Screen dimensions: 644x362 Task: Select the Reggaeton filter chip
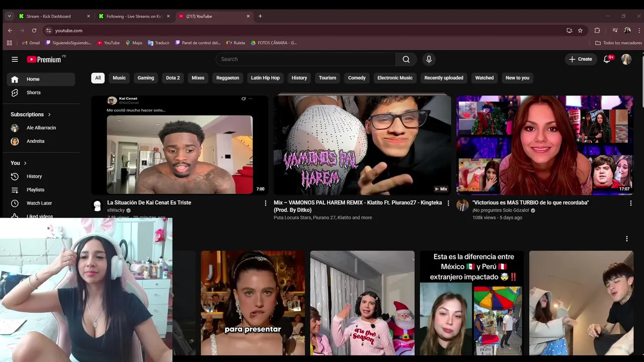[228, 78]
